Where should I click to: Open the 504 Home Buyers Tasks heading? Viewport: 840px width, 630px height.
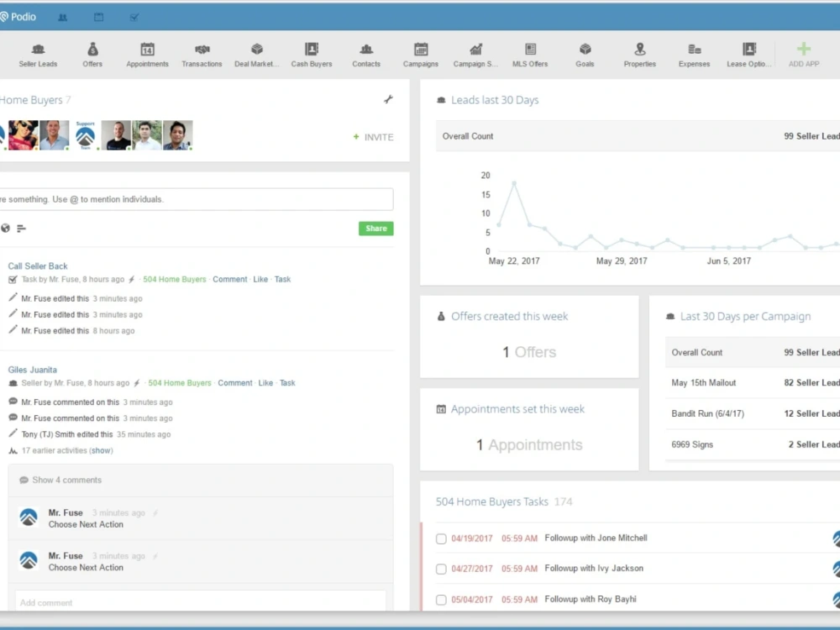point(491,502)
